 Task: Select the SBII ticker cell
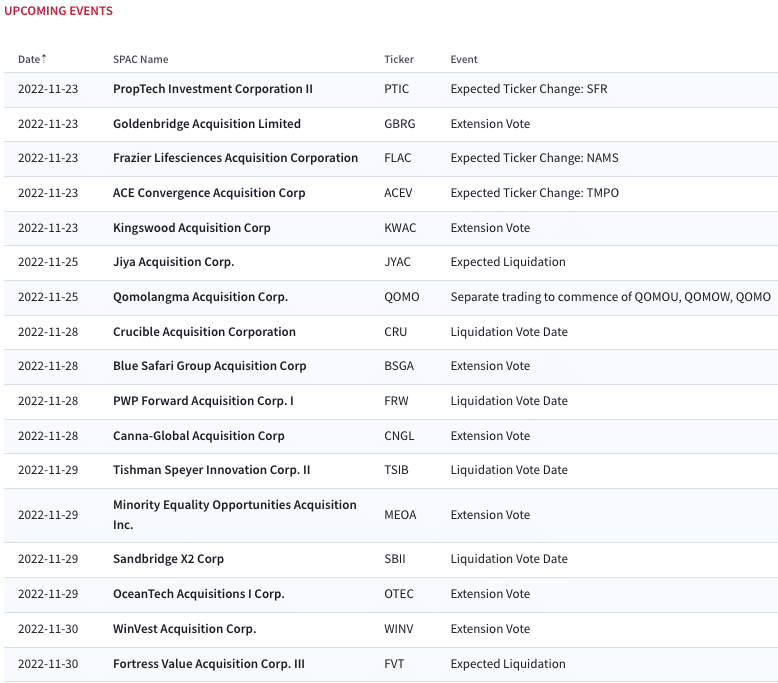[394, 559]
